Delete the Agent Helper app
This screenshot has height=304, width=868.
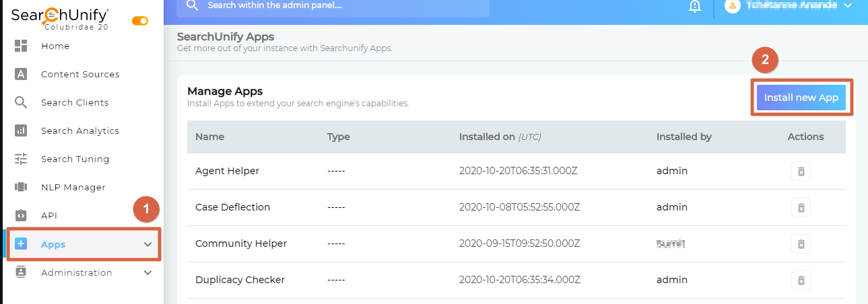[801, 171]
